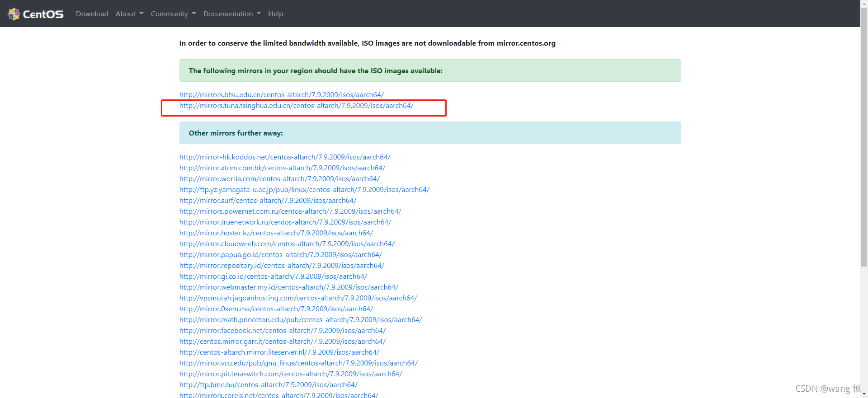Open the mirror.vcu.edu mirror link

coord(298,363)
